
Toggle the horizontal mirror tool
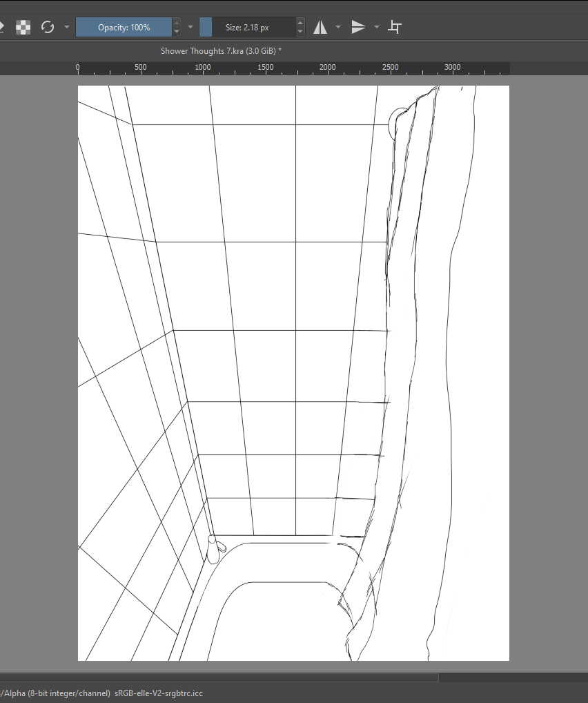(x=320, y=28)
